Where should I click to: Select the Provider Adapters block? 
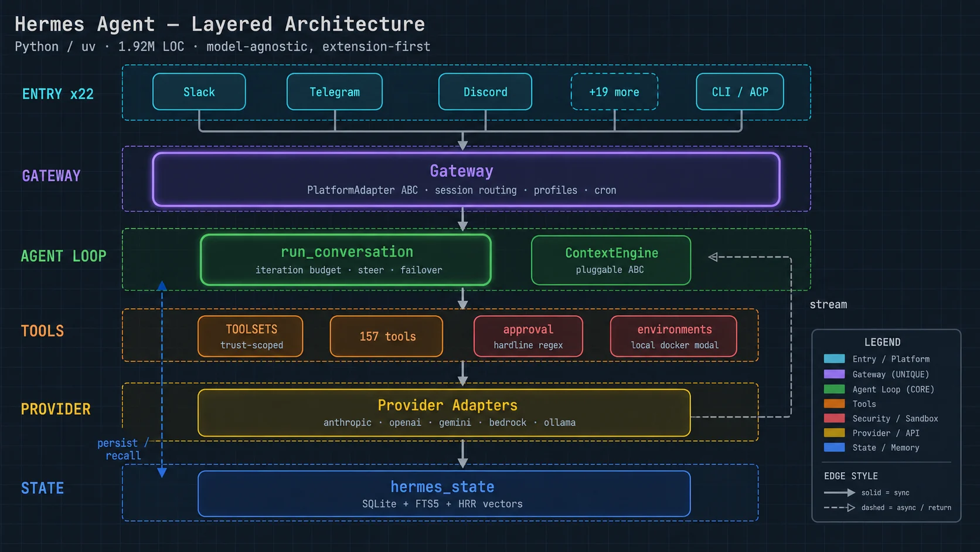(x=444, y=413)
